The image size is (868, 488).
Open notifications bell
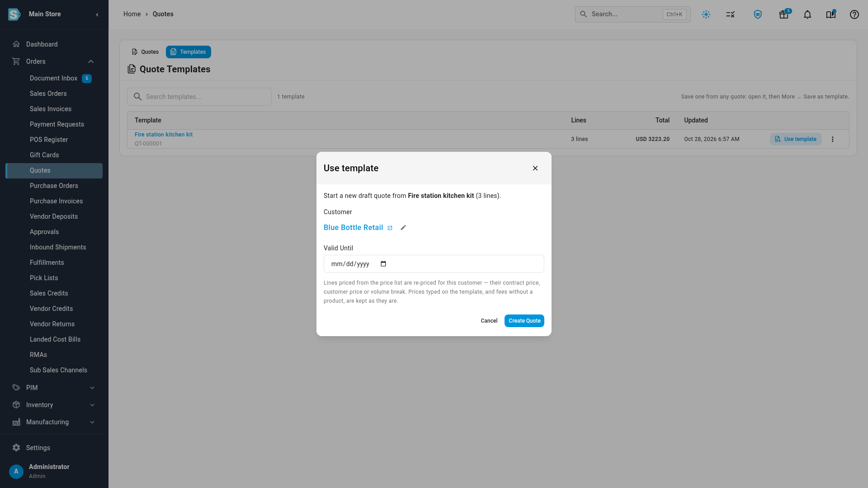[807, 14]
